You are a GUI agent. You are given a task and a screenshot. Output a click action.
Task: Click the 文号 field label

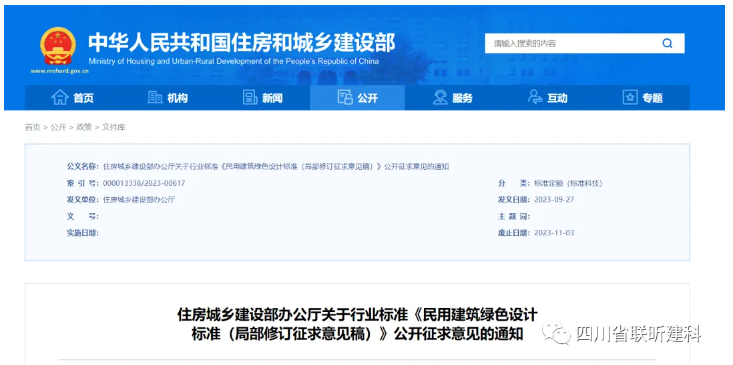coord(83,216)
